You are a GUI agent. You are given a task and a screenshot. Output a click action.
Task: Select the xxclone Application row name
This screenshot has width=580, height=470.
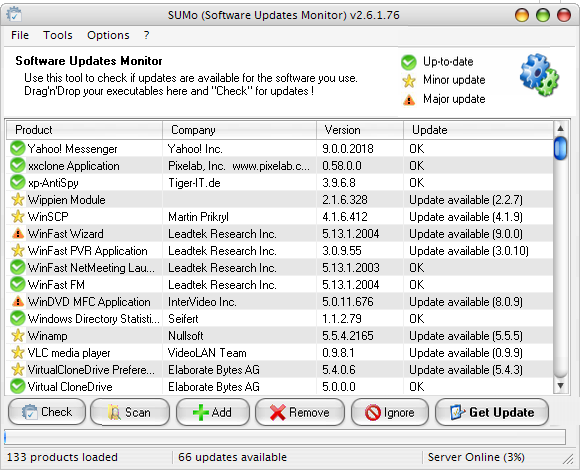click(74, 166)
